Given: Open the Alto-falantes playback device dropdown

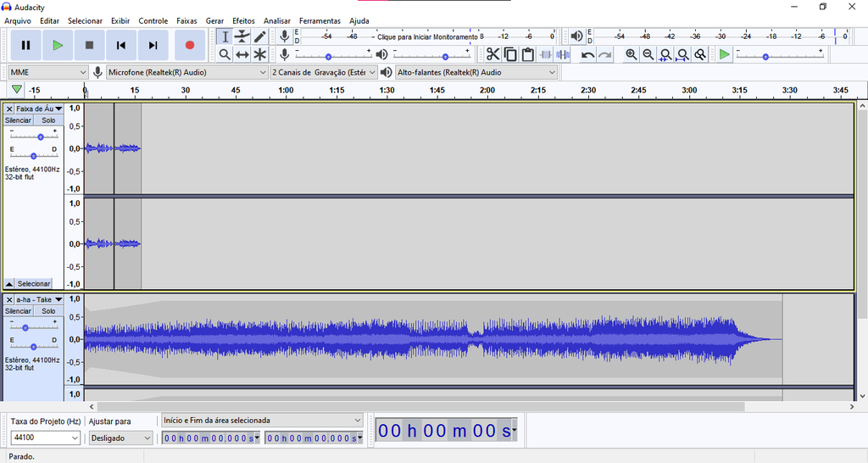Looking at the screenshot, I should tap(476, 73).
